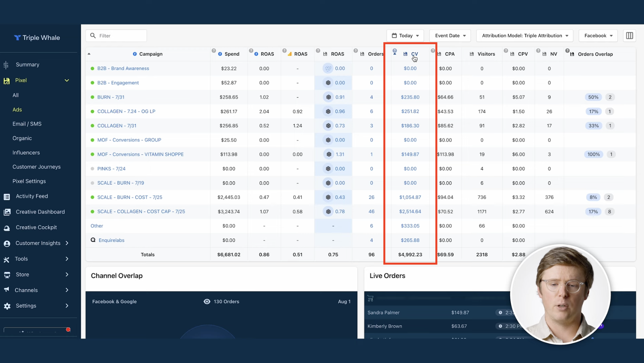Click the Kimberly Brown live order

(x=385, y=326)
